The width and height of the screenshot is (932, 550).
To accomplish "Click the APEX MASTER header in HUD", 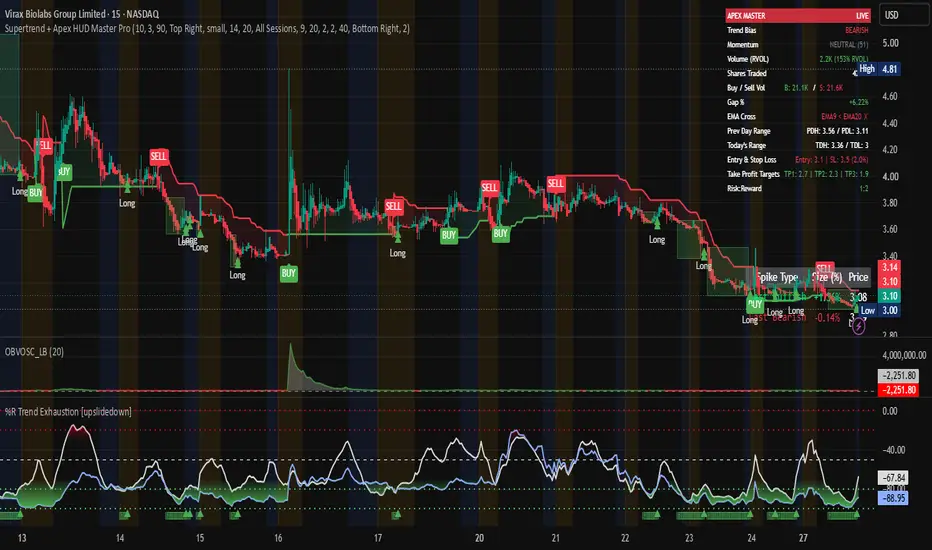I will 746,16.
